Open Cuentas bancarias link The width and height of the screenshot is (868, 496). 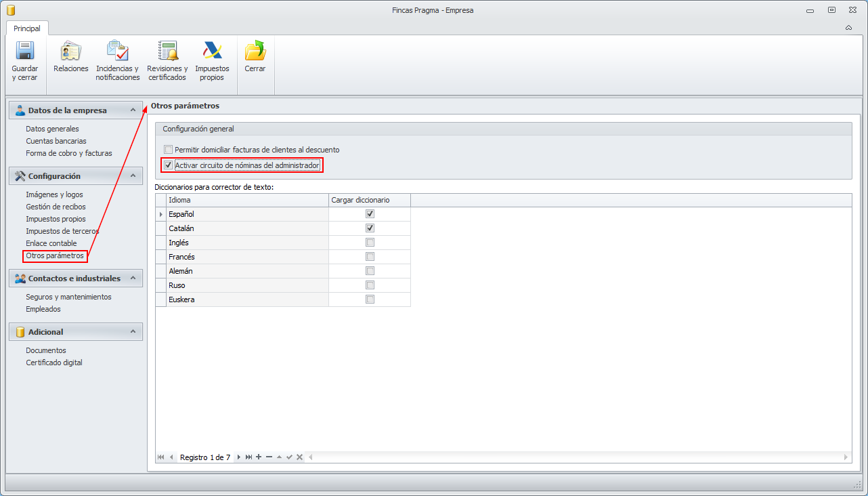tap(56, 141)
